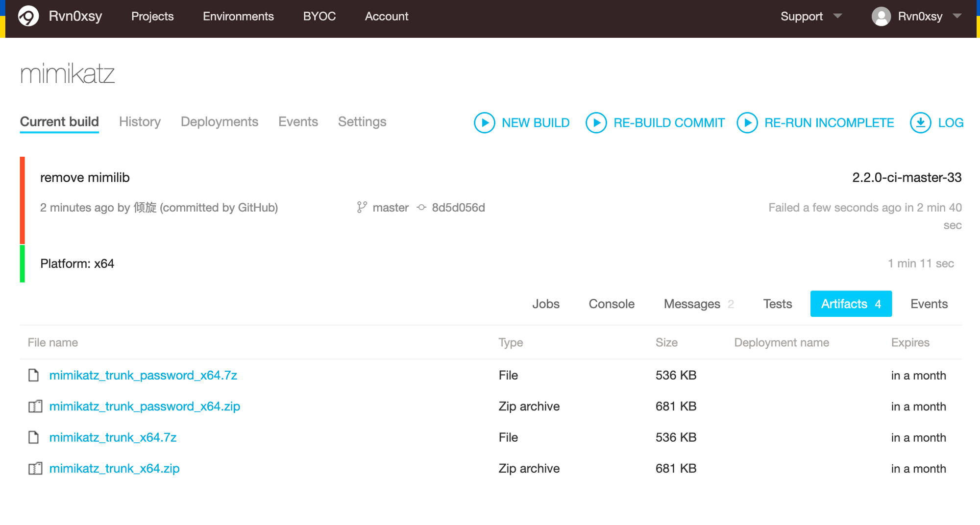This screenshot has width=980, height=525.
Task: Click zip icon beside mimikatz_trunk_x64.zip
Action: pos(35,469)
